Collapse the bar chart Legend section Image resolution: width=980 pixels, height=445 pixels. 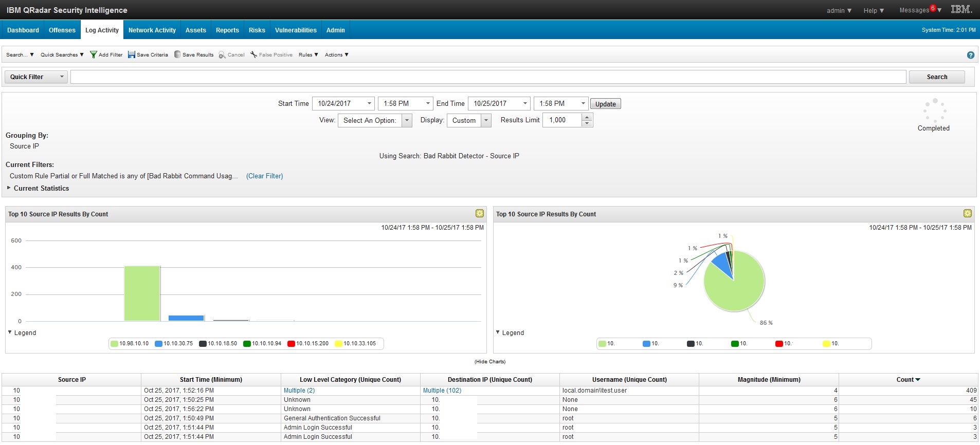pos(10,332)
